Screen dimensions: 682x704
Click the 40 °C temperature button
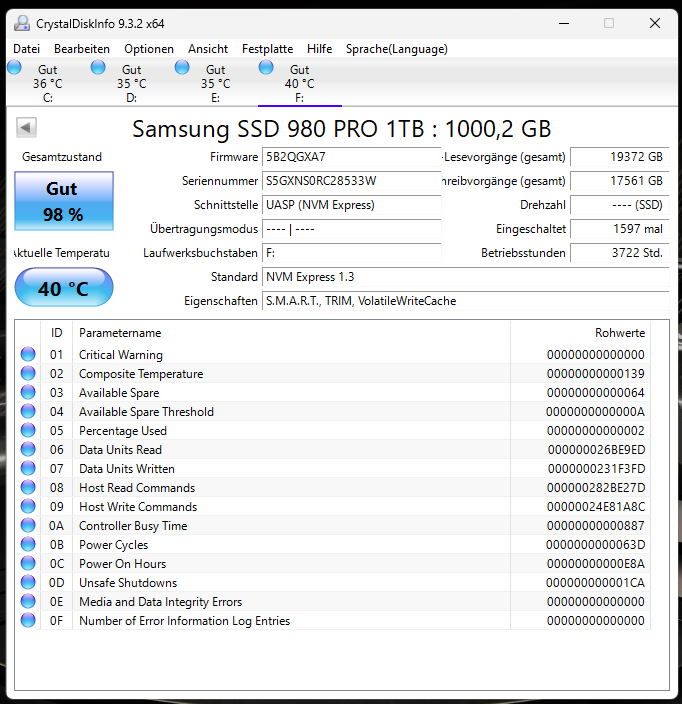tap(64, 287)
